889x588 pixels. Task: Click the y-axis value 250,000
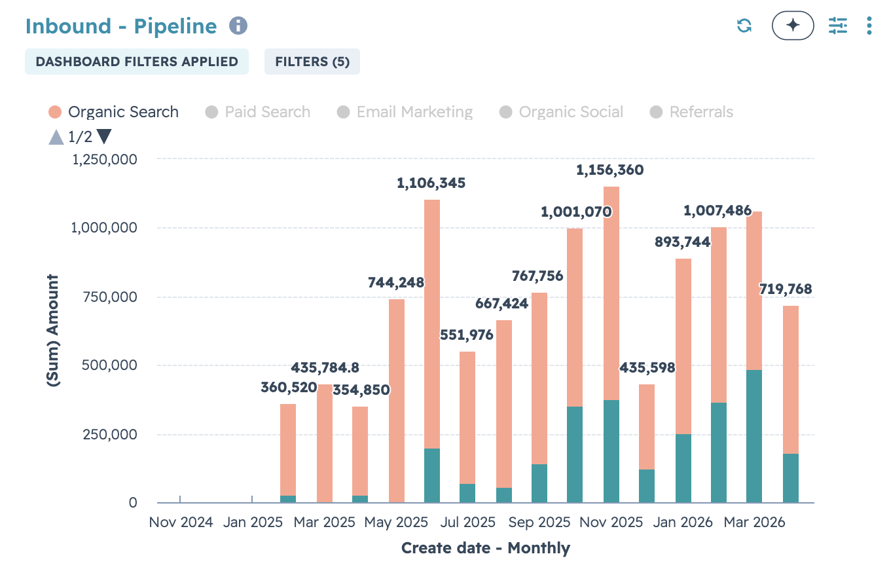point(110,434)
